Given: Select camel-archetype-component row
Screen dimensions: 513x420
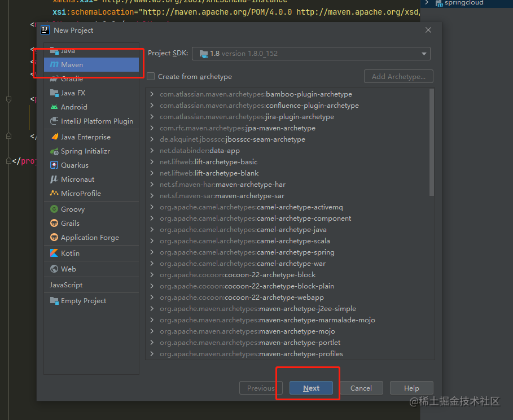Looking at the screenshot, I should click(287, 218).
